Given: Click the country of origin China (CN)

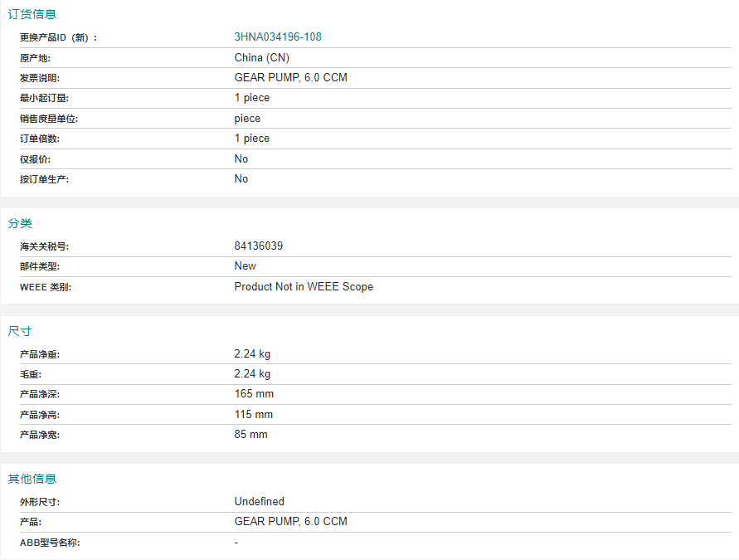Looking at the screenshot, I should click(261, 57).
